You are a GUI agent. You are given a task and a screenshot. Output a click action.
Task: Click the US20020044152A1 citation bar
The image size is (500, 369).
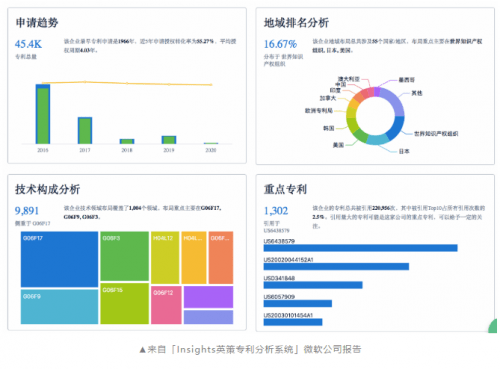pyautogui.click(x=336, y=266)
